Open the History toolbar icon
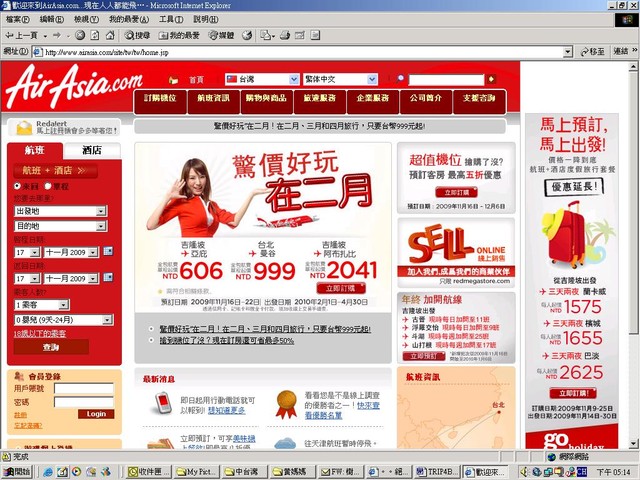This screenshot has width=640, height=480. (x=247, y=36)
